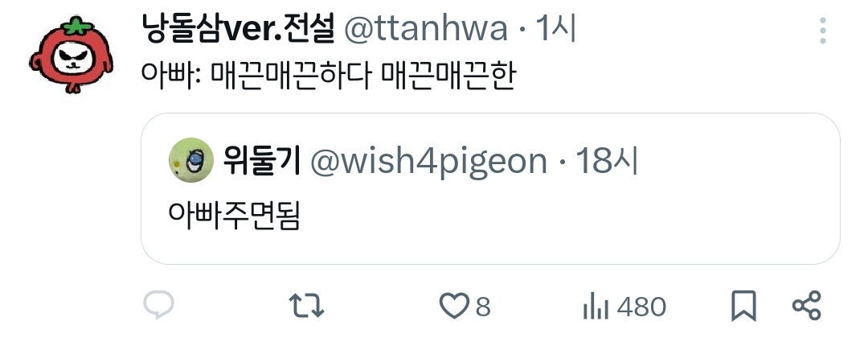Visit the @ttanhwa handle
868x338 pixels.
(x=426, y=29)
